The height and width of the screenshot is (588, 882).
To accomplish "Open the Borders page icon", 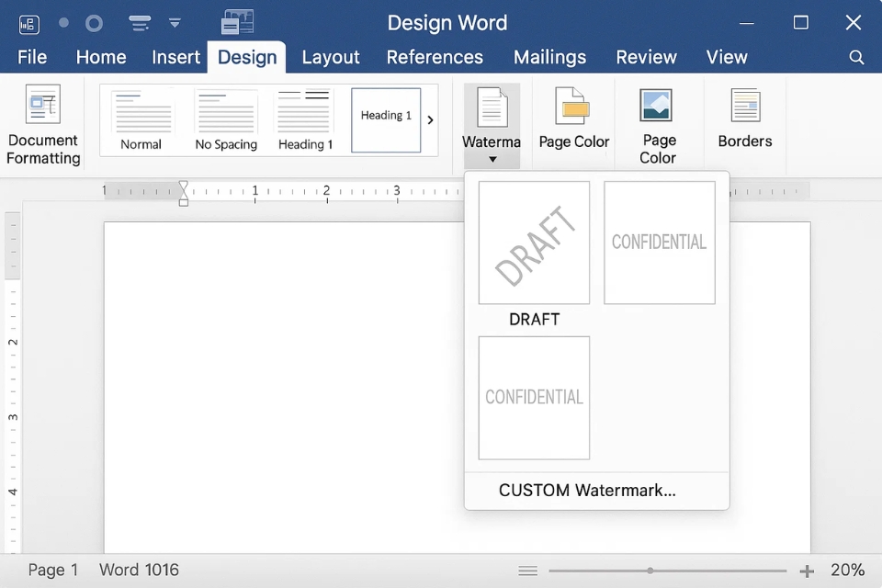I will pyautogui.click(x=744, y=106).
